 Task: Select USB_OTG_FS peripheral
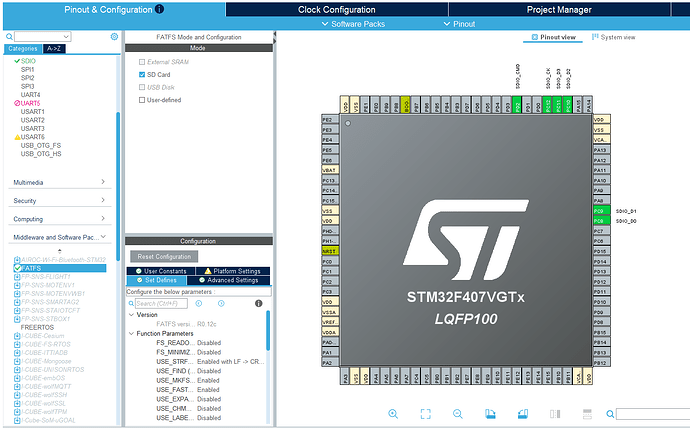tap(41, 146)
